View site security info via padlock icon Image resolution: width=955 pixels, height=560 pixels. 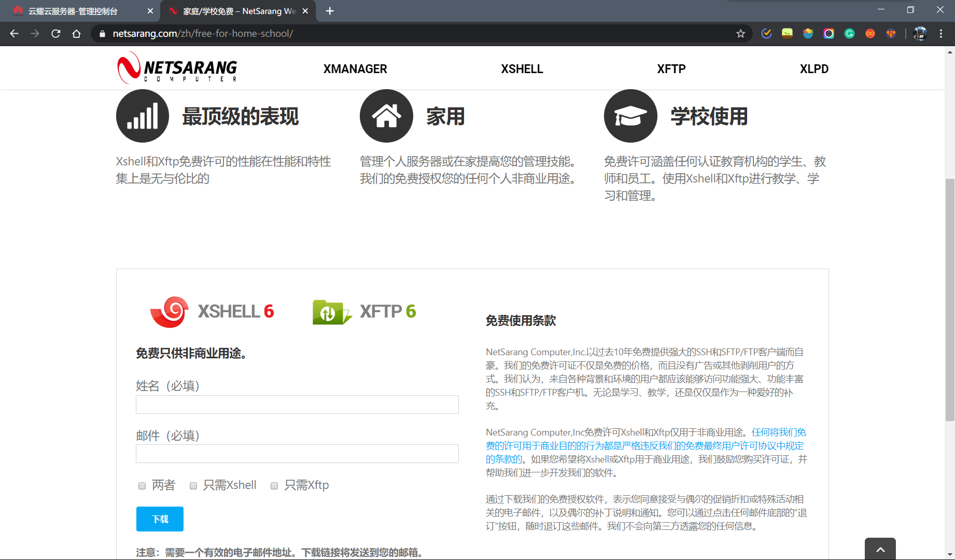coord(102,34)
